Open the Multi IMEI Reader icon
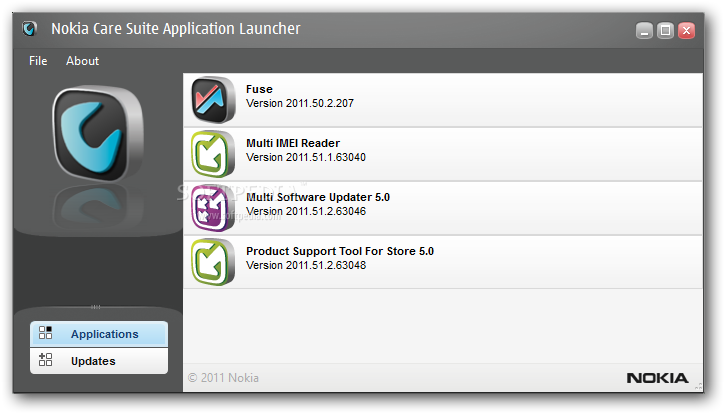The width and height of the screenshot is (725, 414). coord(213,154)
